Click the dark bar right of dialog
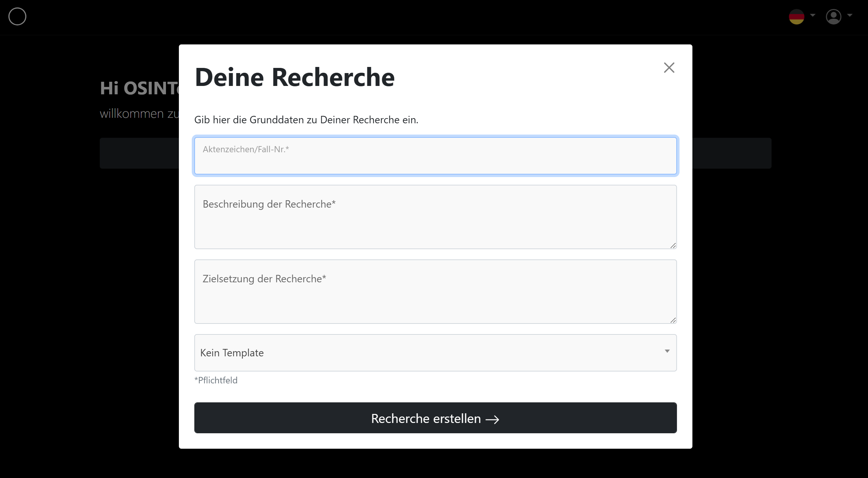This screenshot has height=478, width=868. pos(732,153)
